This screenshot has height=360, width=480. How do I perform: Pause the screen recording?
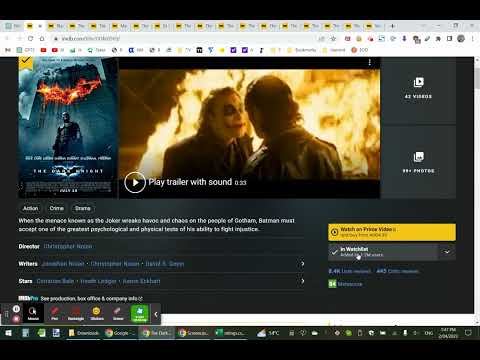(16, 309)
